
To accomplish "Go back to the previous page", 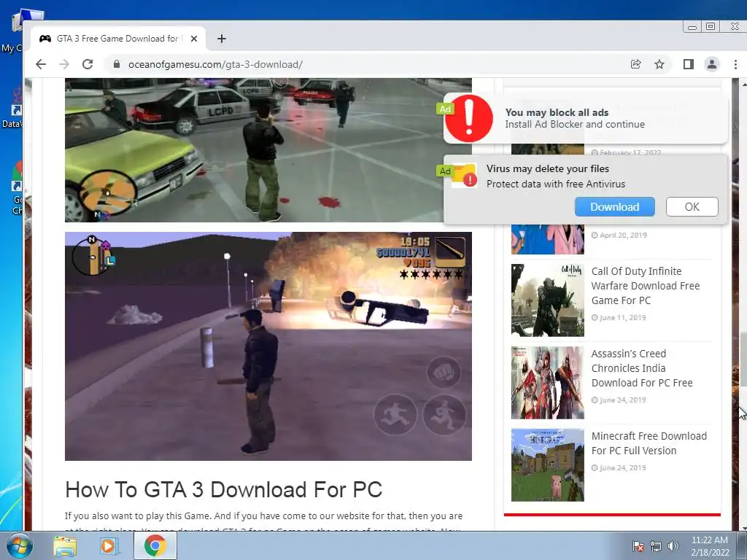I will pyautogui.click(x=41, y=64).
